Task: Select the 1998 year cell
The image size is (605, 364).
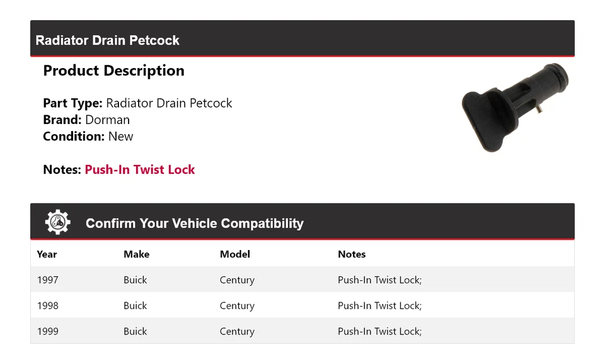Action: click(48, 306)
